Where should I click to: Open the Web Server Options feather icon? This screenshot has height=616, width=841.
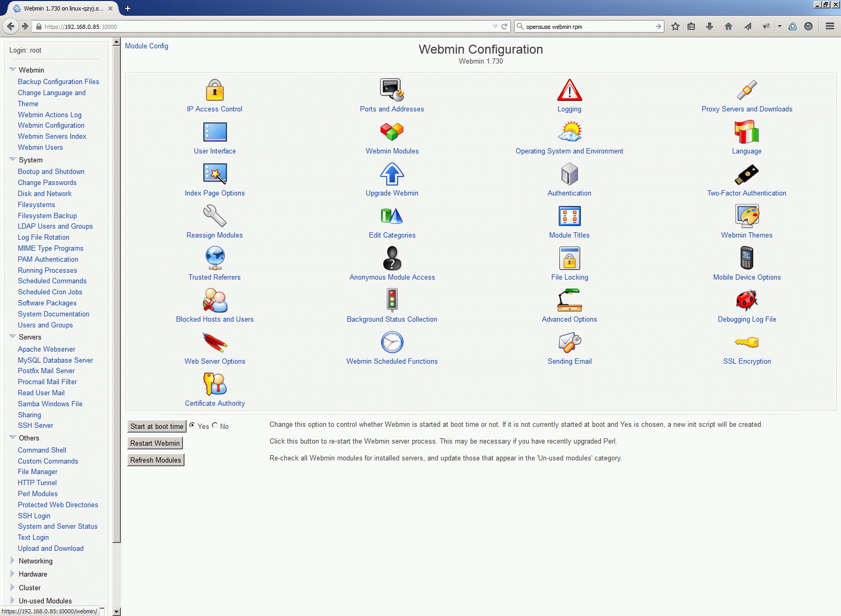click(214, 342)
